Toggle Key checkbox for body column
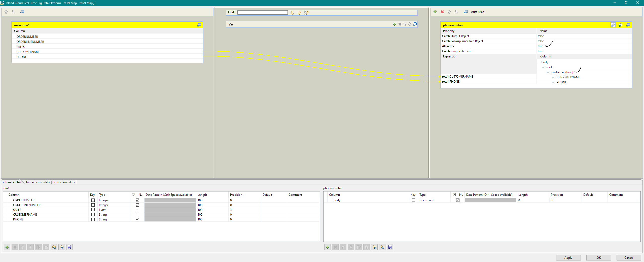644x262 pixels. click(x=413, y=200)
